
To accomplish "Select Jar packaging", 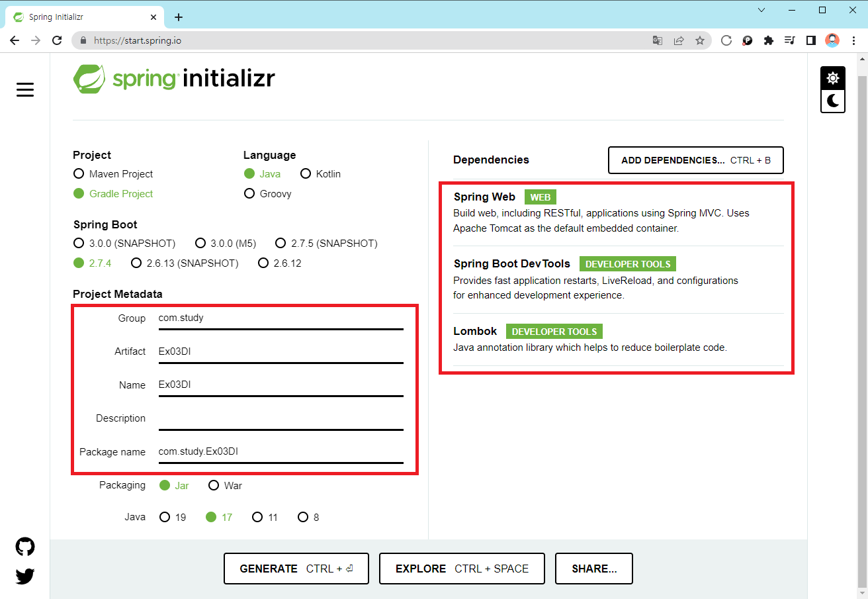I will [x=174, y=485].
